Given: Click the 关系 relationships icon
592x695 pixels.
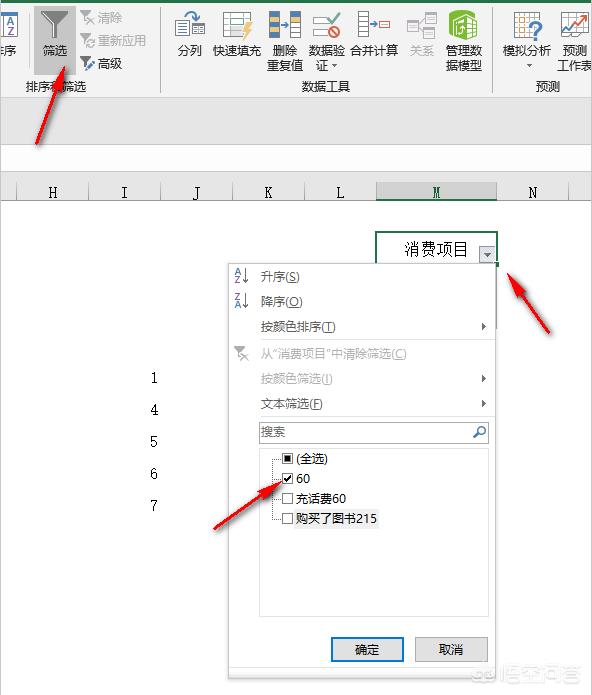Looking at the screenshot, I should pos(421,25).
